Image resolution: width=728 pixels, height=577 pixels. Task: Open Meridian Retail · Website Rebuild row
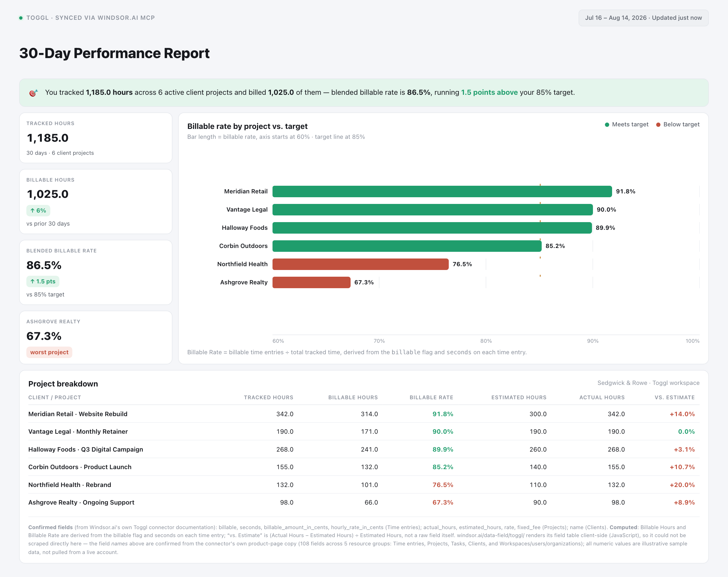point(364,414)
